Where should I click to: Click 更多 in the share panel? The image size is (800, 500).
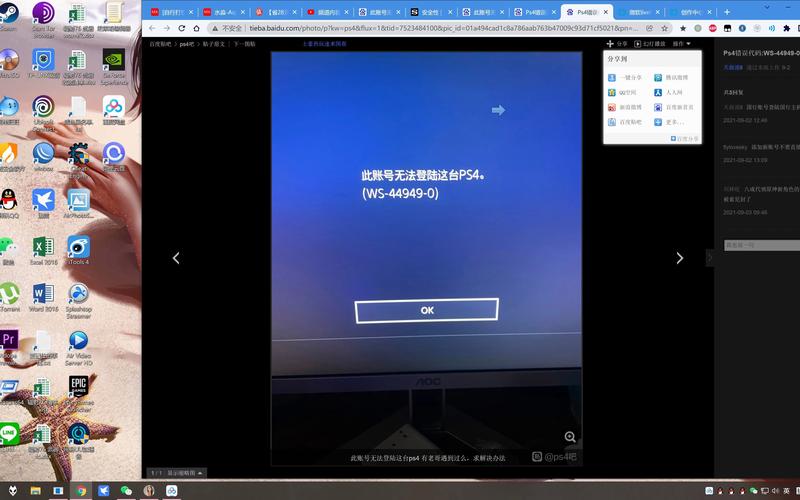tap(669, 122)
